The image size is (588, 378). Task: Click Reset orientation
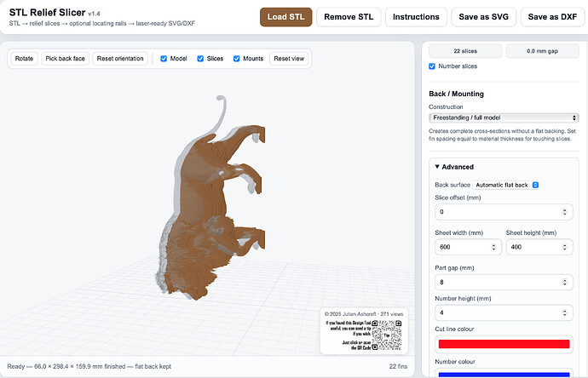(120, 59)
